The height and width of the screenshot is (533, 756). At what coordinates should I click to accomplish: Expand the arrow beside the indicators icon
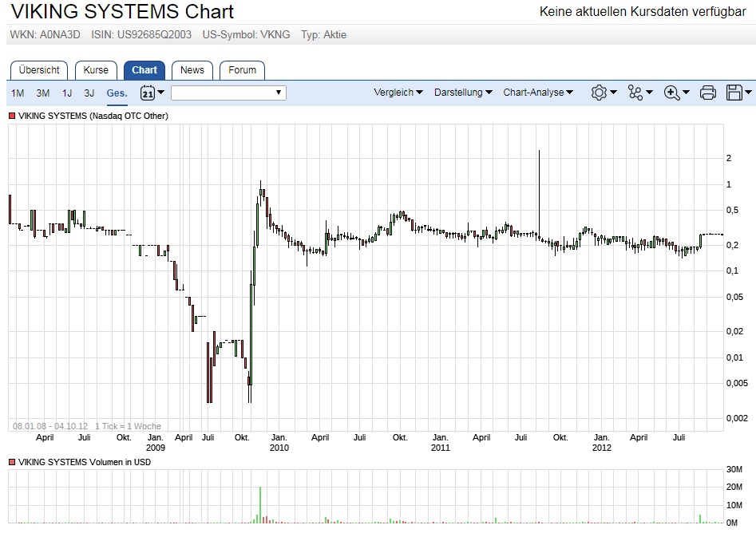point(649,92)
